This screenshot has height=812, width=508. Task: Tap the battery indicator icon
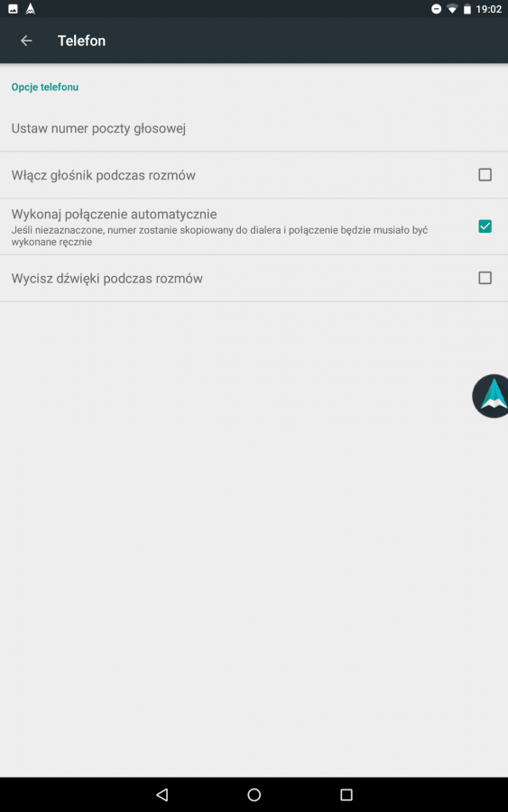467,9
